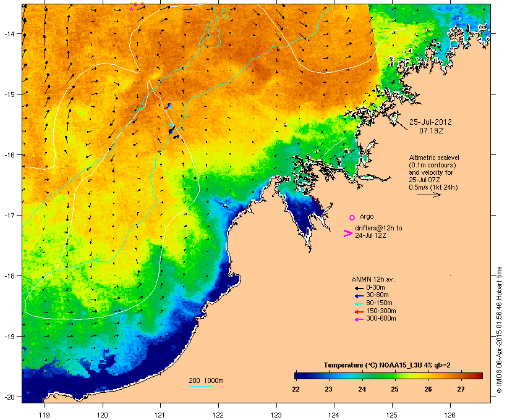Click longitude axis label 126
Viewport: 507px width, 420px height.
click(449, 415)
